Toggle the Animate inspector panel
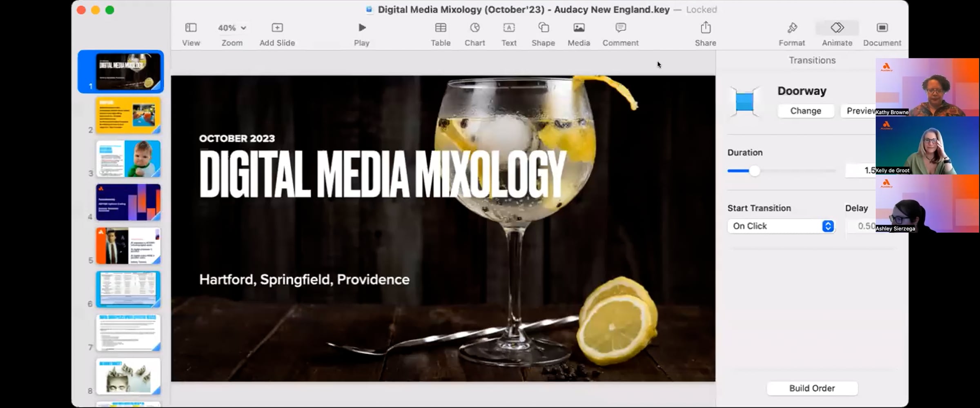The height and width of the screenshot is (408, 980). click(837, 28)
